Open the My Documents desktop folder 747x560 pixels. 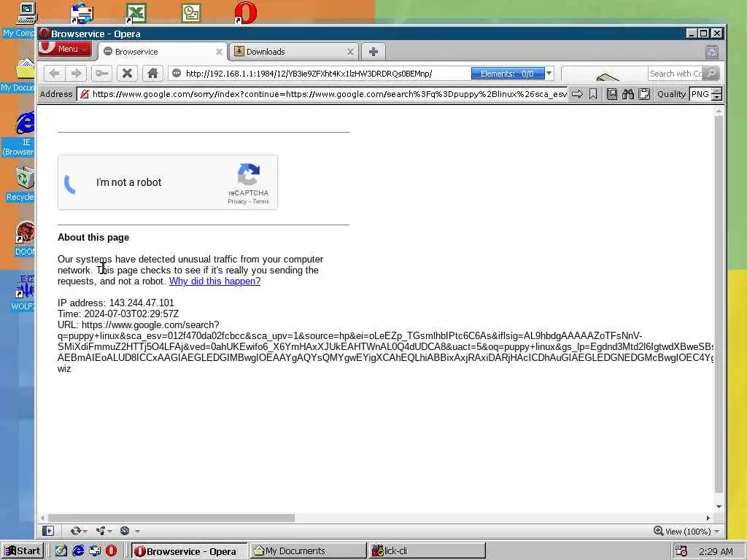[x=21, y=75]
